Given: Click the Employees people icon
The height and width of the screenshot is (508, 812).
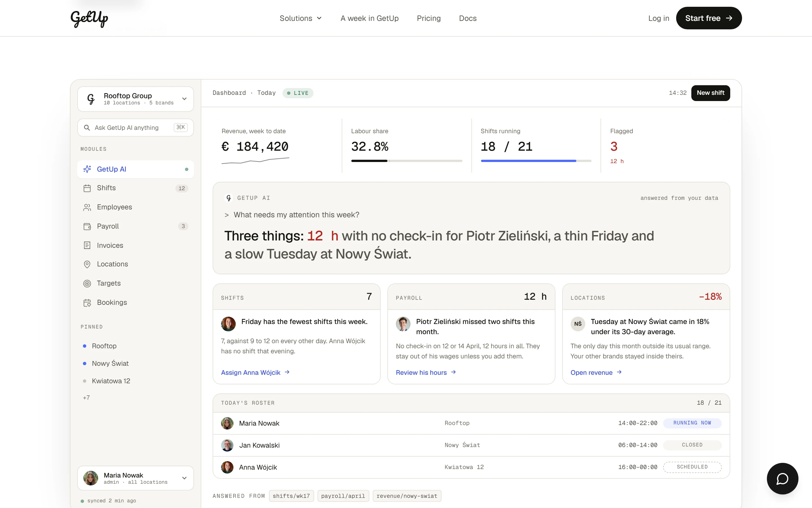Looking at the screenshot, I should [x=87, y=207].
